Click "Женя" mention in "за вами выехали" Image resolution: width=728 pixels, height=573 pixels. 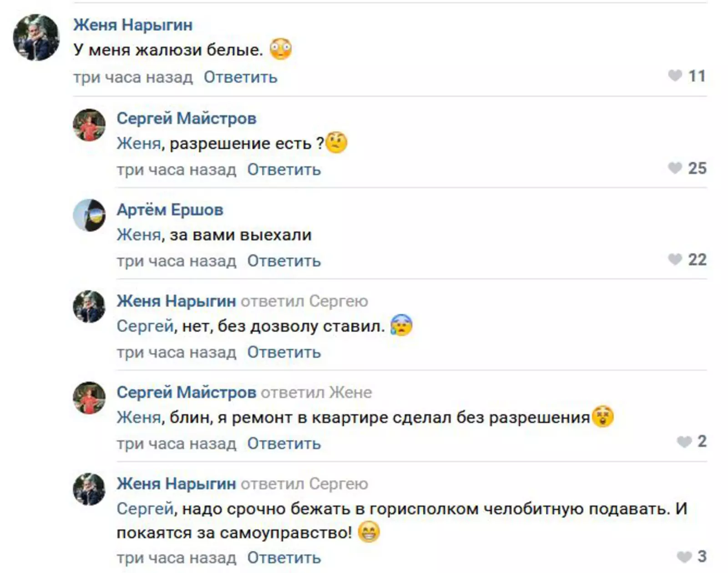pos(138,235)
